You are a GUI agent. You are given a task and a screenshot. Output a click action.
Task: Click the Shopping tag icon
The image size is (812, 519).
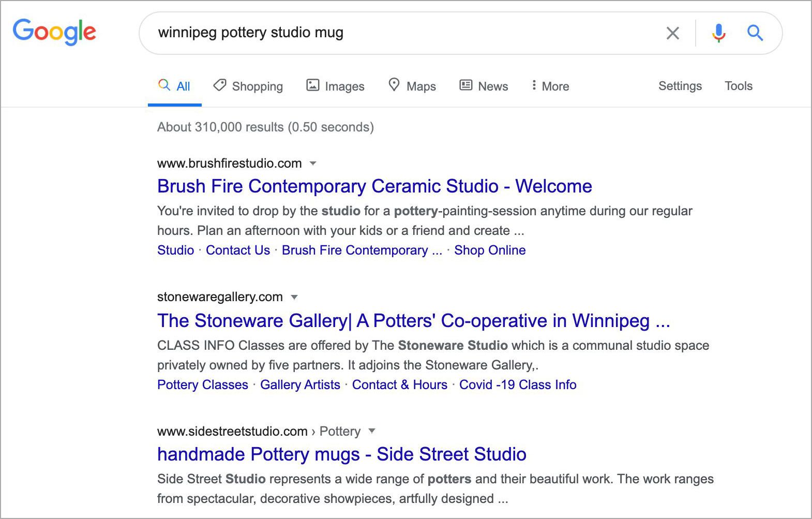tap(220, 85)
